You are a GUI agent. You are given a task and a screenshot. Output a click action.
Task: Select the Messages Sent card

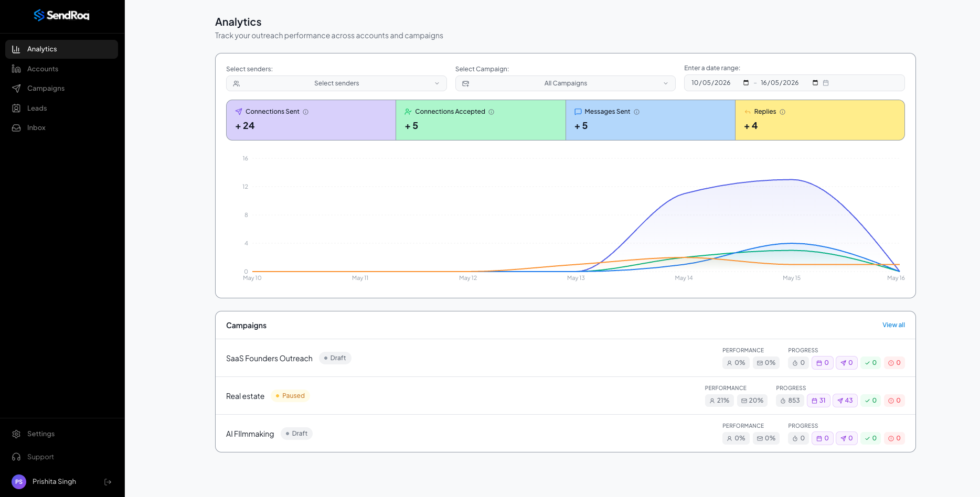click(651, 120)
